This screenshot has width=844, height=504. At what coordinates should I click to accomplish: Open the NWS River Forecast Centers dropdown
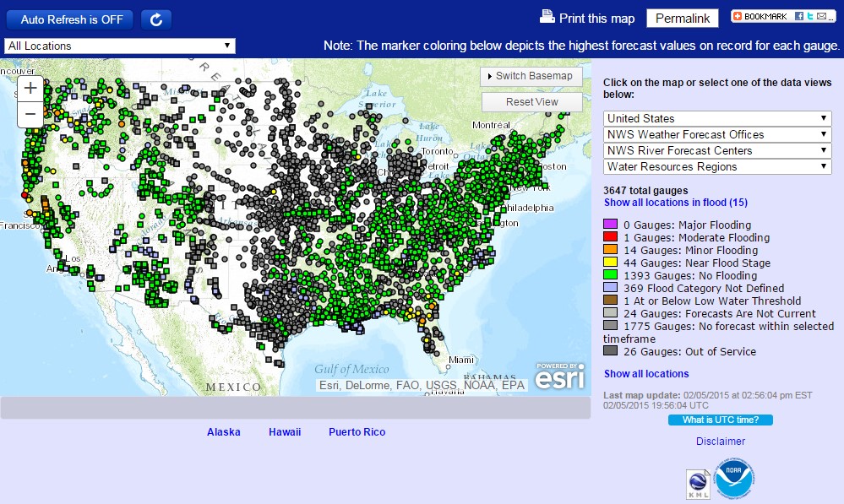click(x=718, y=150)
